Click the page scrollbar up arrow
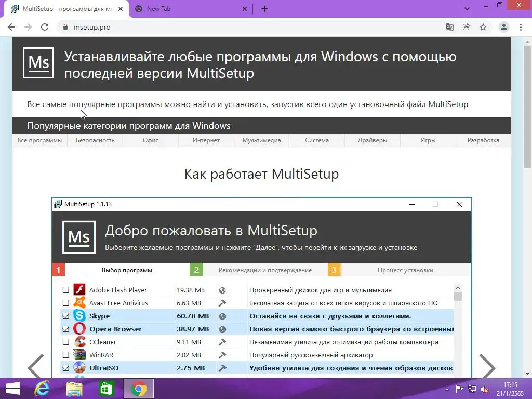This screenshot has width=532, height=399. point(528,41)
